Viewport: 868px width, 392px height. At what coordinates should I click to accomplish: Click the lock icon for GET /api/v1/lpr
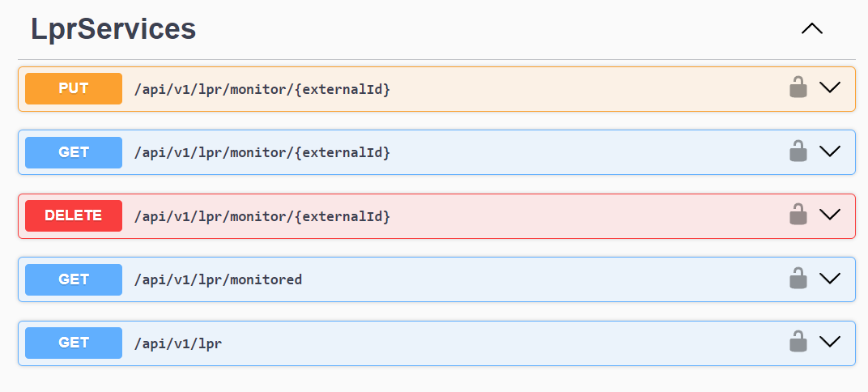pos(798,341)
